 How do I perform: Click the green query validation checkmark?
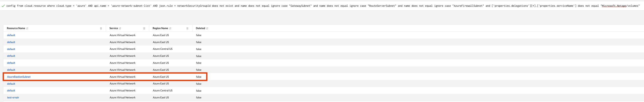[x=3, y=6]
